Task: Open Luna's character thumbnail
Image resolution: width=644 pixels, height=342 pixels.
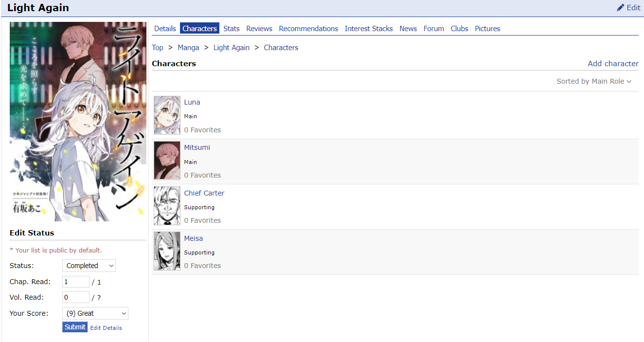Action: coord(167,115)
